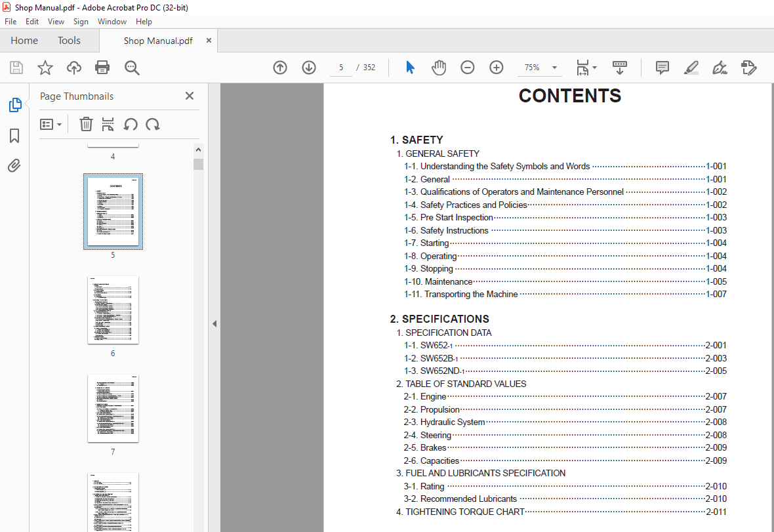Open the File menu

coord(10,22)
